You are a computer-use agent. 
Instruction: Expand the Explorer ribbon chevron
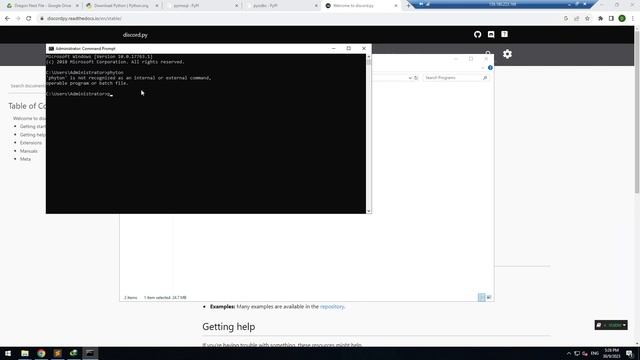coord(483,68)
